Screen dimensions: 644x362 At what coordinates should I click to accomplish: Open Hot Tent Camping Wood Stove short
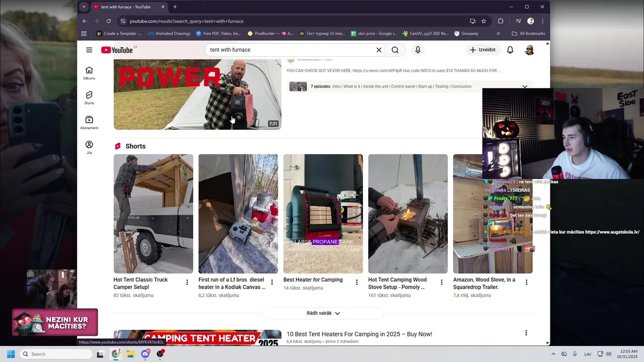pos(408,214)
